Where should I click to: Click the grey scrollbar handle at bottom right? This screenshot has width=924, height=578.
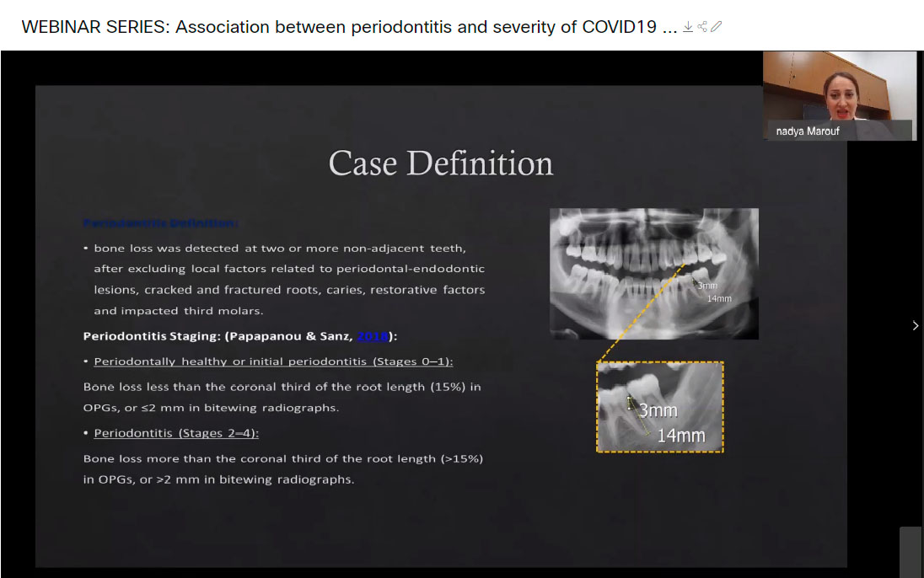pos(910,552)
